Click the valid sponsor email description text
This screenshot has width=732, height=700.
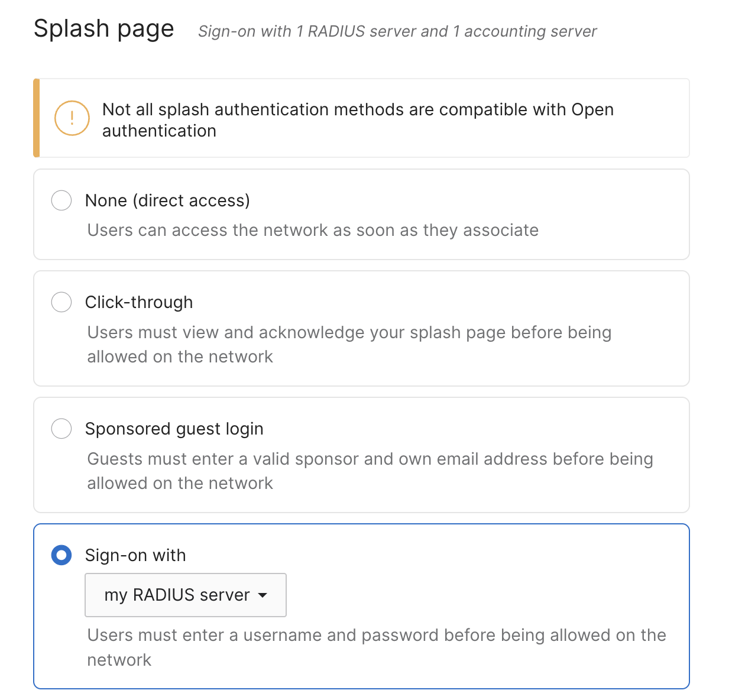(x=370, y=471)
